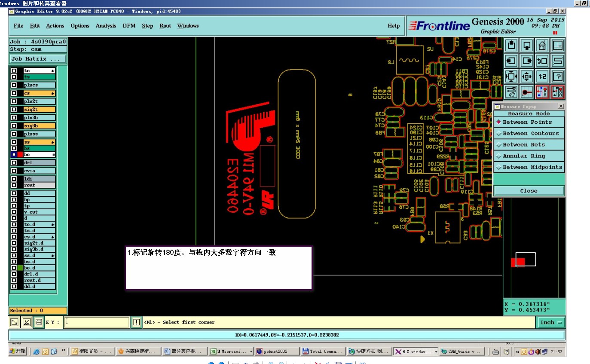Switch to the CAM_Guide taskbar window

tap(462, 352)
